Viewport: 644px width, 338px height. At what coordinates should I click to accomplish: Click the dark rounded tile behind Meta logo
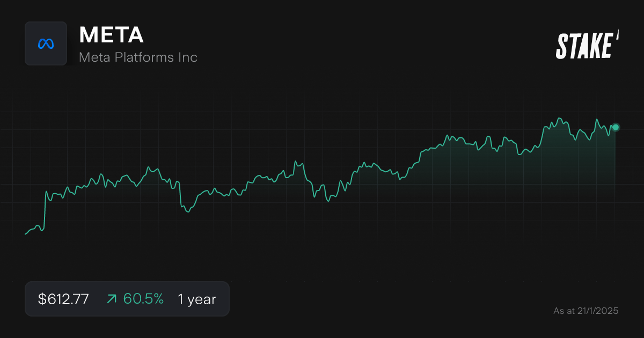coord(46,43)
